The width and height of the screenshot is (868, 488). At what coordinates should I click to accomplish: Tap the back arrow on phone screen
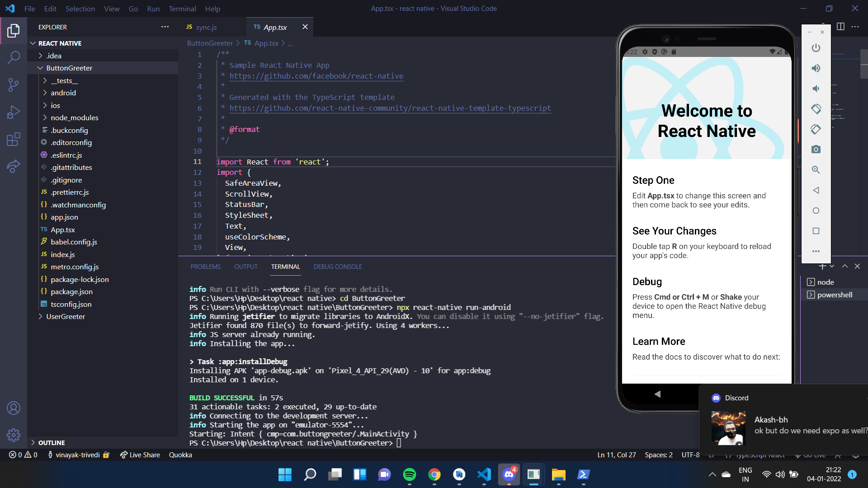[657, 394]
